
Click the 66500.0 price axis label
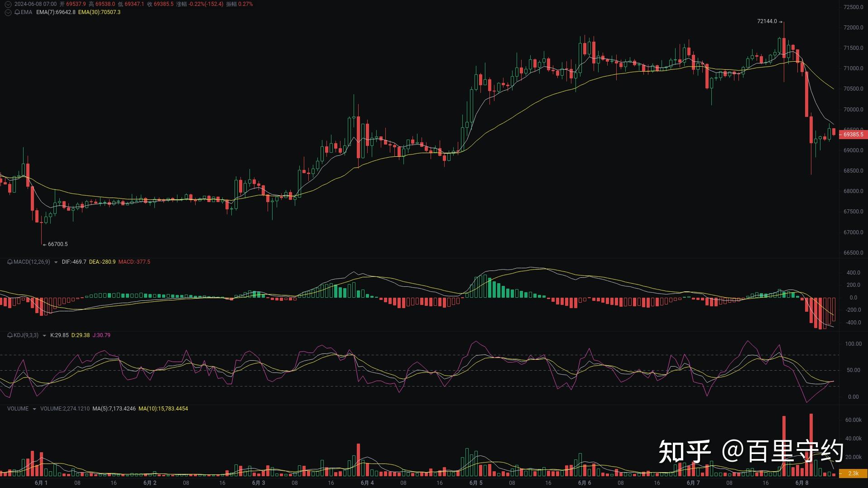point(854,253)
